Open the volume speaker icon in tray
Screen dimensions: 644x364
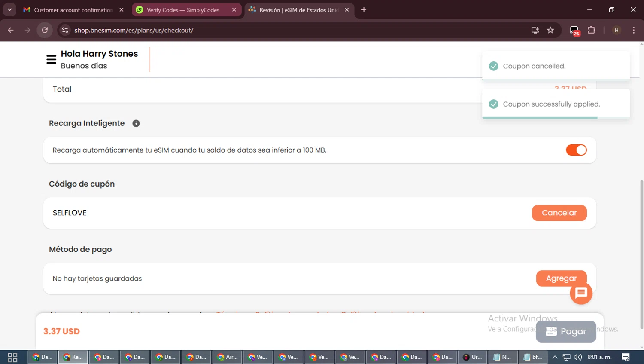pos(578,357)
